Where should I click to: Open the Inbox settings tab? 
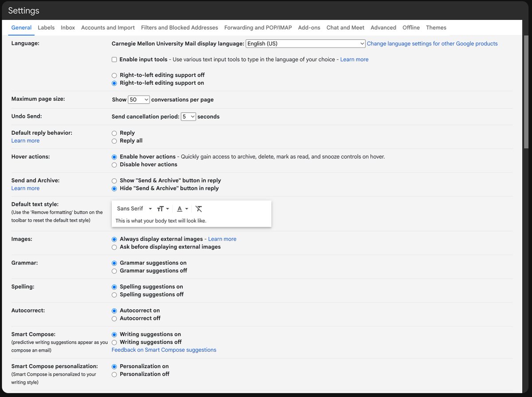tap(68, 27)
